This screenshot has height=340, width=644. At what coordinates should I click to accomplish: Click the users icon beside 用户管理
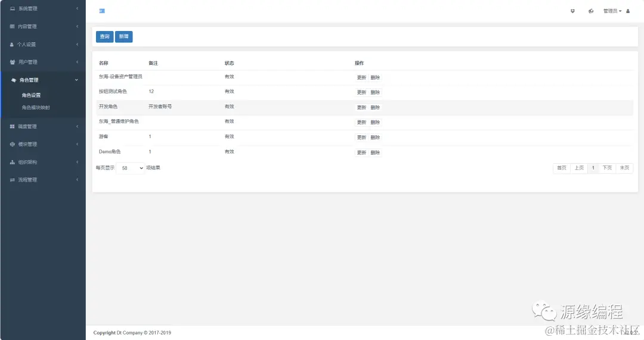[x=13, y=62]
